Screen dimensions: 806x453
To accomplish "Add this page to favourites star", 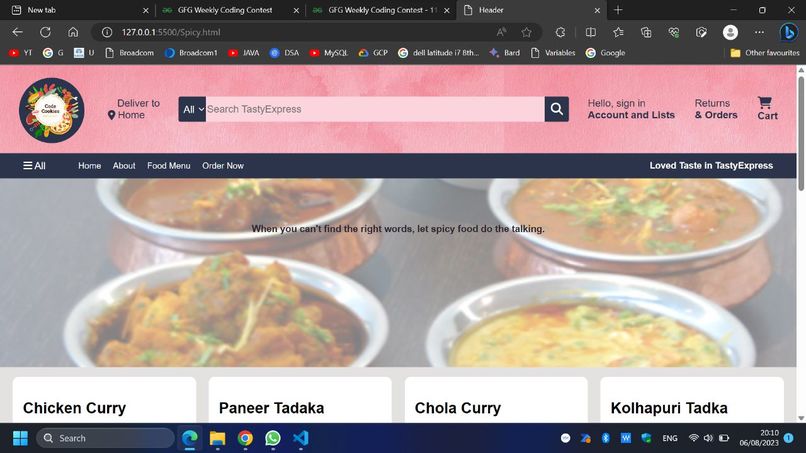I will 526,32.
